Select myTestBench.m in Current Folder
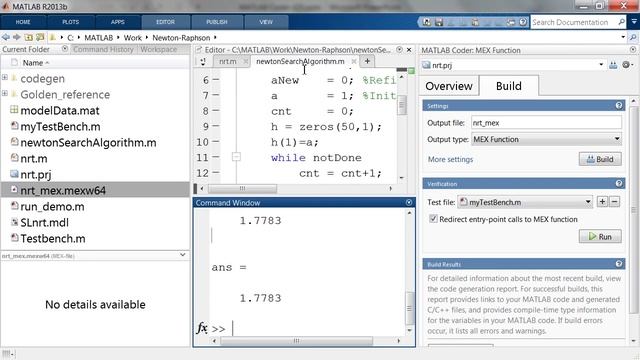640x360 pixels. click(x=60, y=127)
